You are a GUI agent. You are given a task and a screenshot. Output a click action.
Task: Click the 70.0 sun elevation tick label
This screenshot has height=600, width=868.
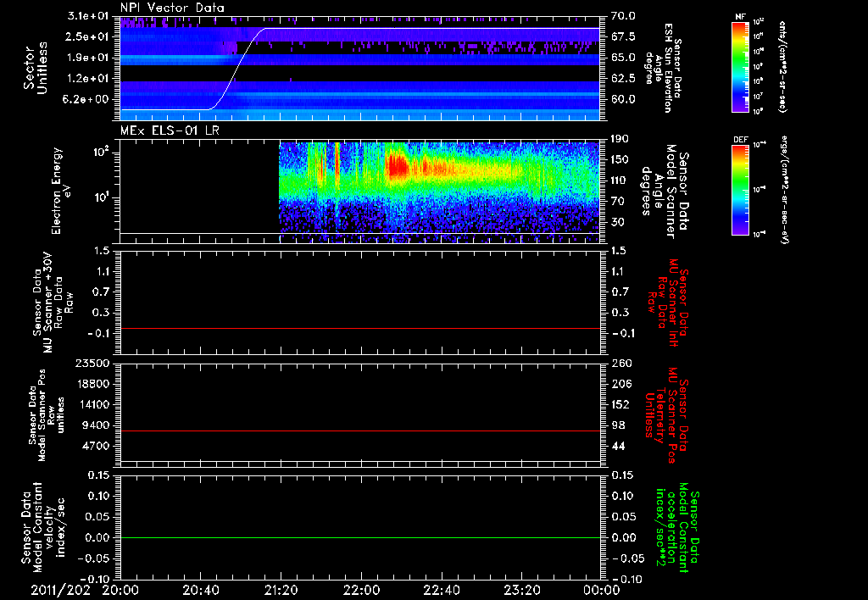(623, 16)
